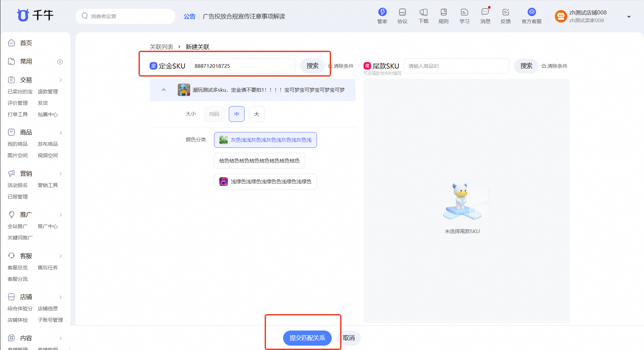Click the 潮玩测试多sku product thumbnail
Viewport: 644px width, 350px height.
pos(184,90)
